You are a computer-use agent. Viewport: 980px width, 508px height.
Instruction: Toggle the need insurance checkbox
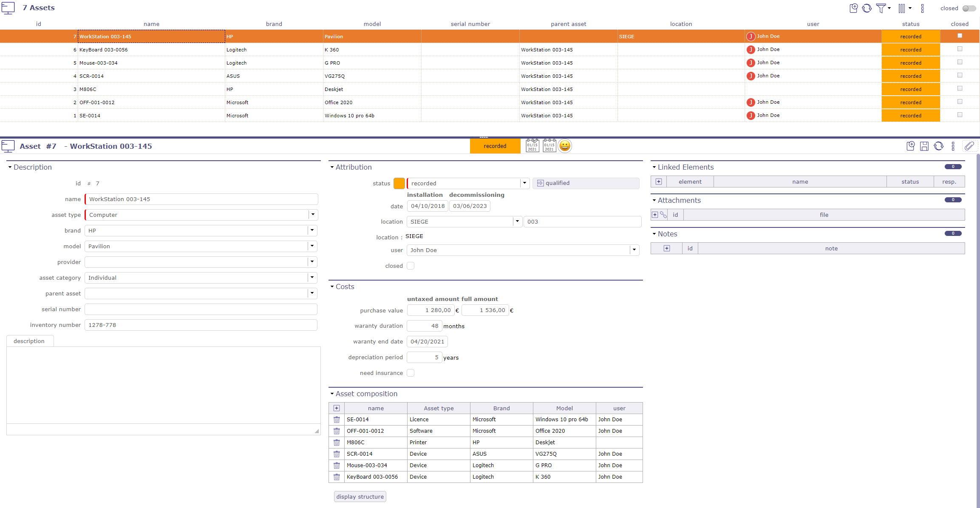(411, 372)
